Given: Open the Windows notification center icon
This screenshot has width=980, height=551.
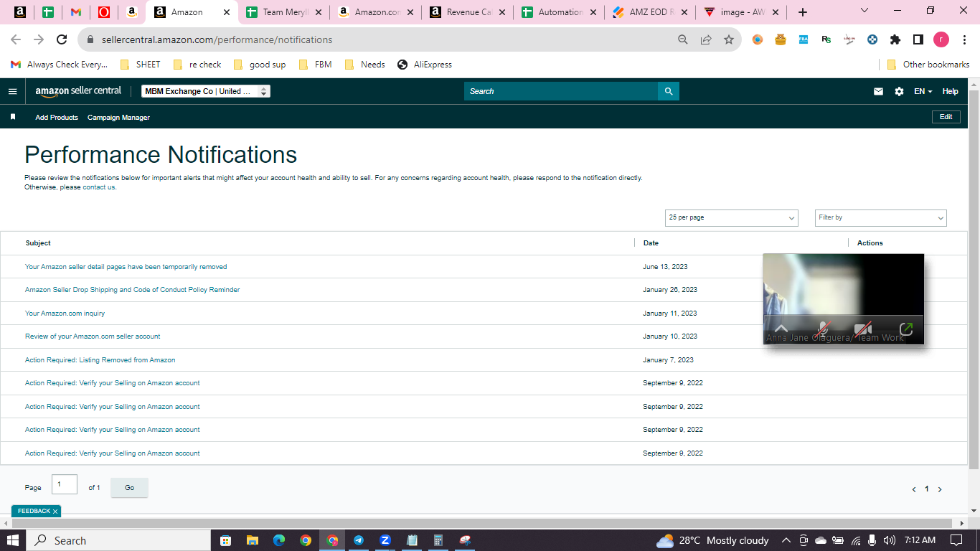Looking at the screenshot, I should [x=956, y=540].
